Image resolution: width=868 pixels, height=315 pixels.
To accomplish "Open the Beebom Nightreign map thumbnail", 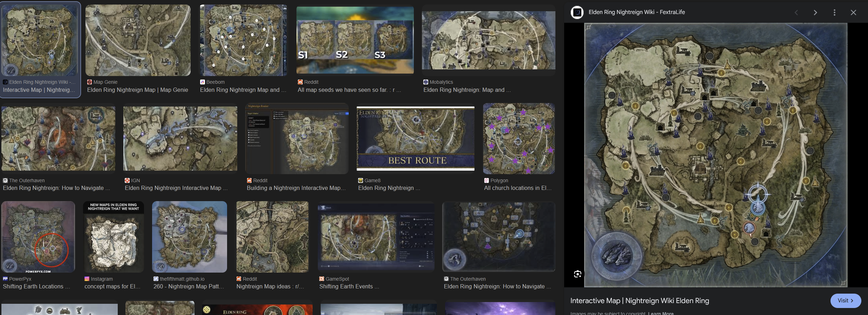I will coord(243,40).
